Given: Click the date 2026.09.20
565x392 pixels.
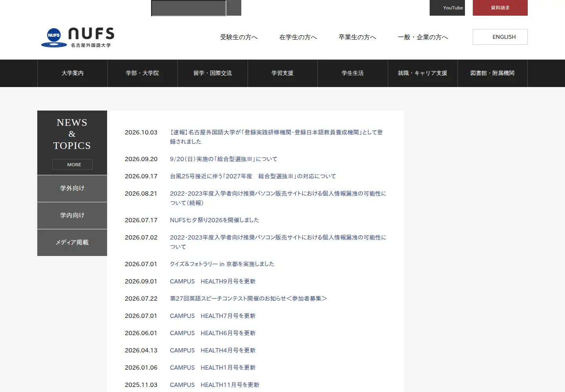Looking at the screenshot, I should click(141, 159).
